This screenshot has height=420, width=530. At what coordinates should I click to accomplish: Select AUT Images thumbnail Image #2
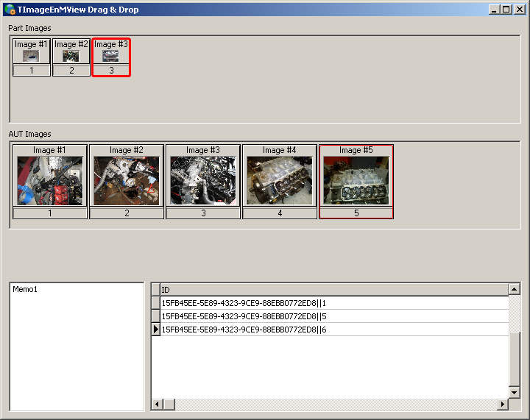127,182
